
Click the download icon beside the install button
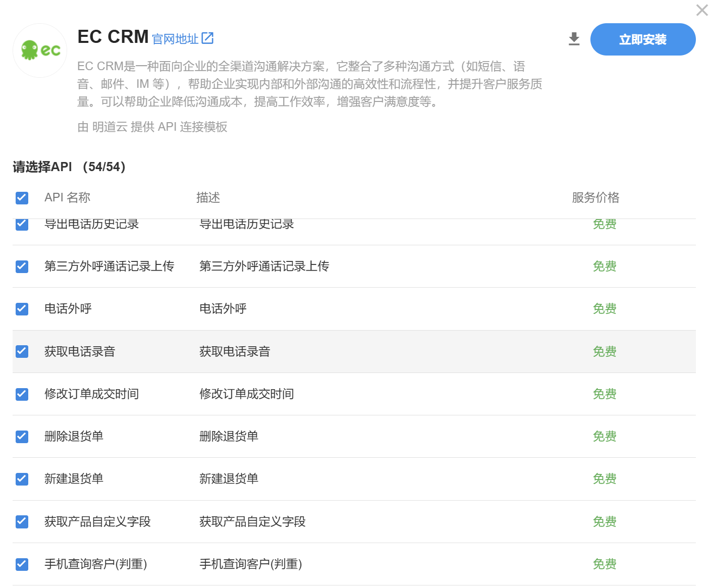tap(574, 39)
